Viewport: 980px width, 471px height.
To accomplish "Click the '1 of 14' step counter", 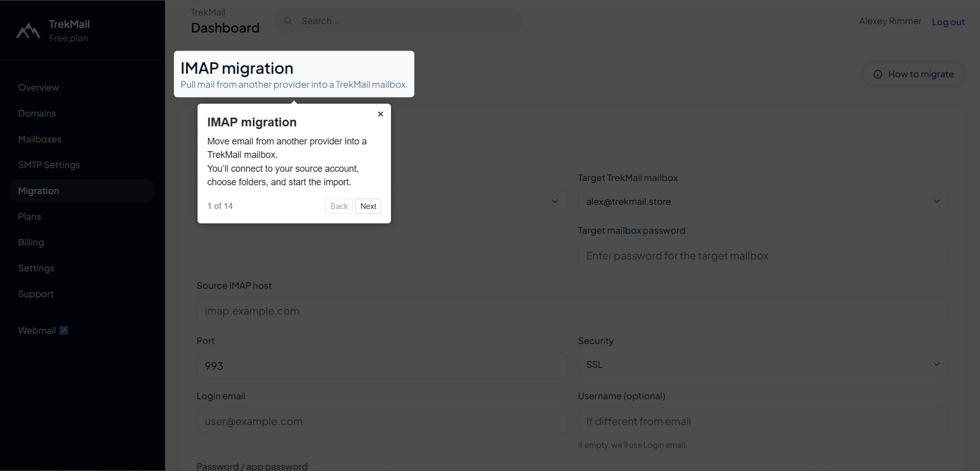I will coord(220,206).
